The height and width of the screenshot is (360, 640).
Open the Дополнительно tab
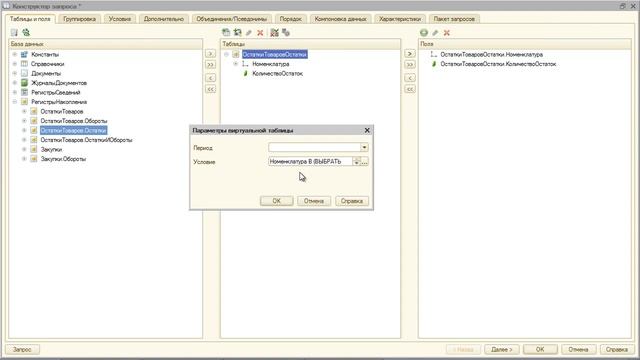(164, 19)
